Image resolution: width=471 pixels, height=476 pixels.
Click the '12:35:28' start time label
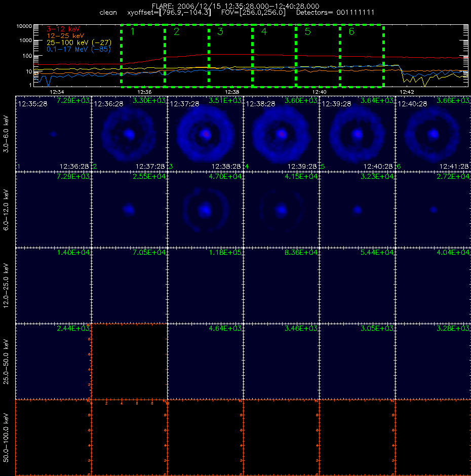pyautogui.click(x=32, y=104)
